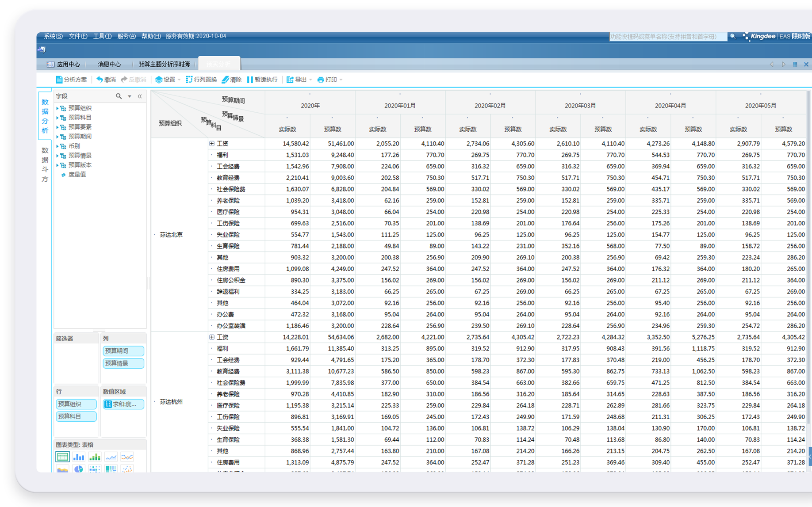Click the 求和:度... chip in 数值区域
Screen dimensions: 812x507
(x=123, y=404)
